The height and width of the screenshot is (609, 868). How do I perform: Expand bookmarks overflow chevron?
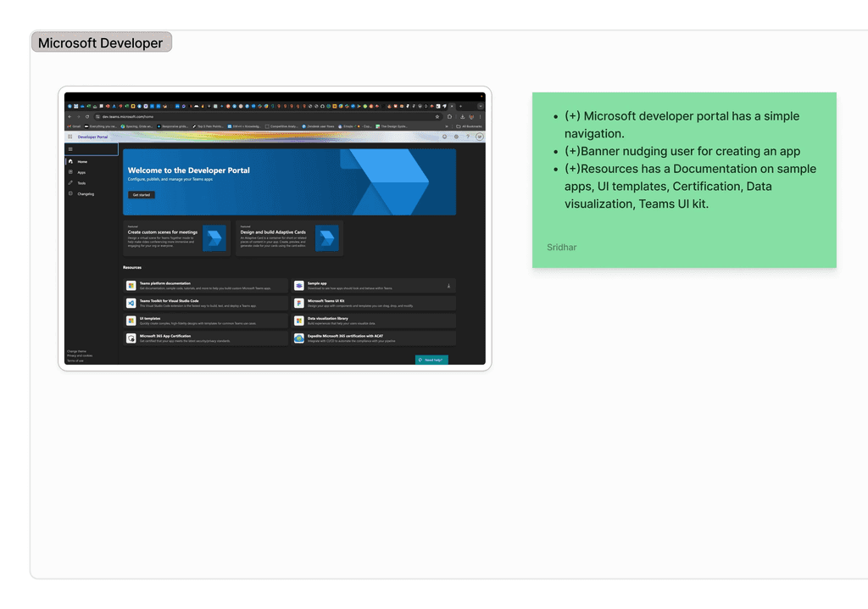click(x=447, y=126)
